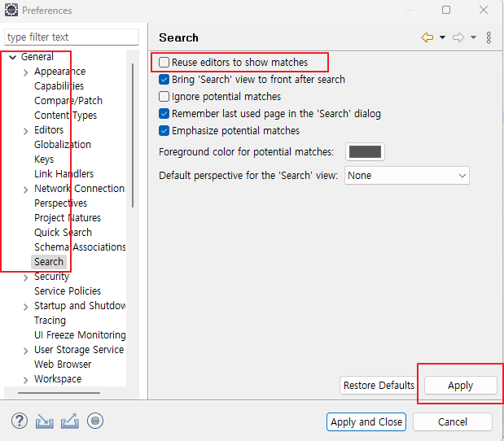The height and width of the screenshot is (441, 504).
Task: Close the Preferences window
Action: point(484,10)
